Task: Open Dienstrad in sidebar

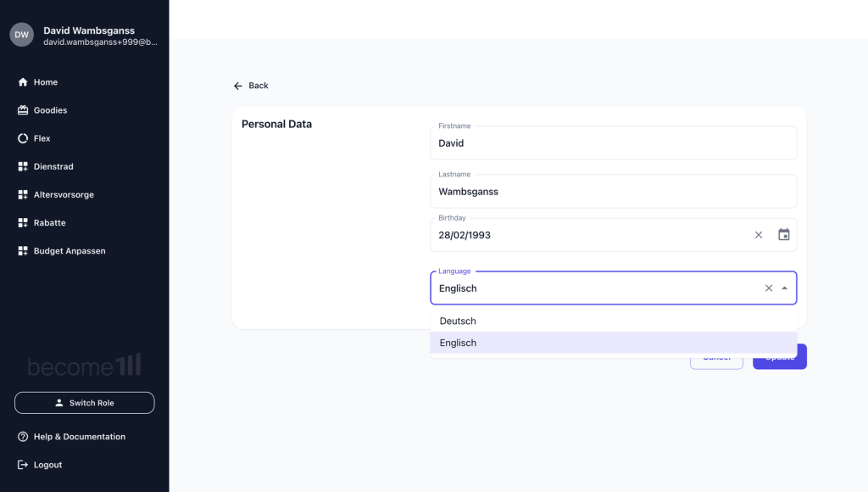Action: [x=53, y=167]
